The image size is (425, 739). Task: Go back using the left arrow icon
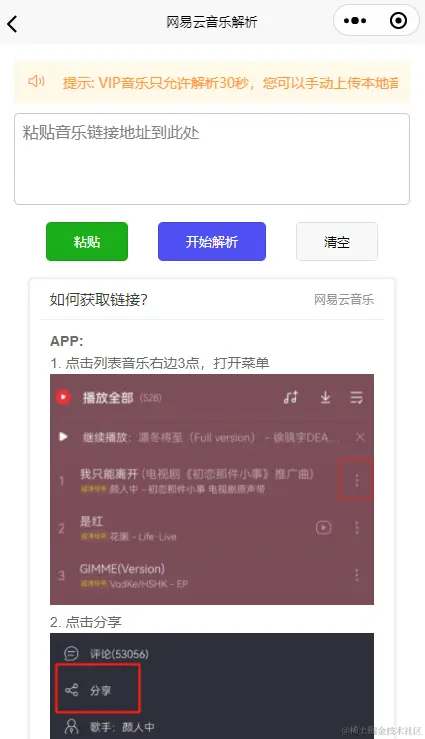[x=12, y=24]
